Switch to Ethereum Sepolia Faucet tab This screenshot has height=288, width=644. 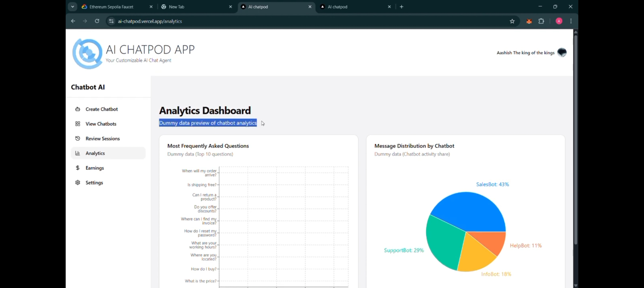[x=111, y=7]
